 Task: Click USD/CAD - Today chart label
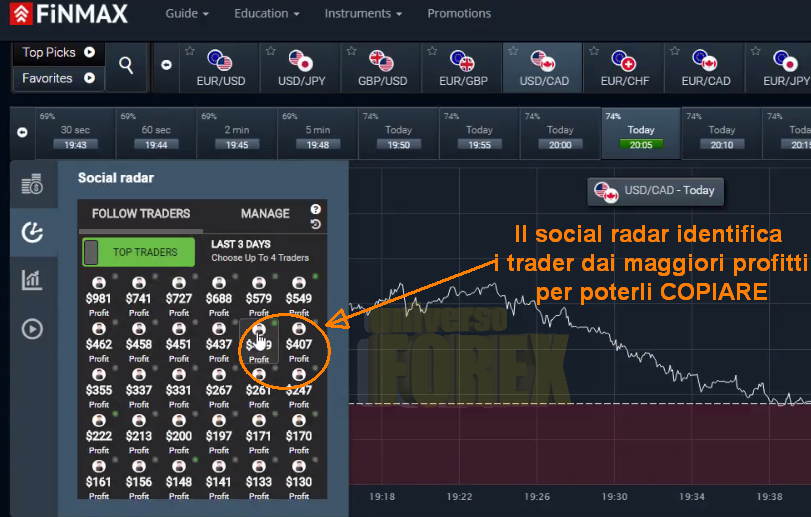655,192
